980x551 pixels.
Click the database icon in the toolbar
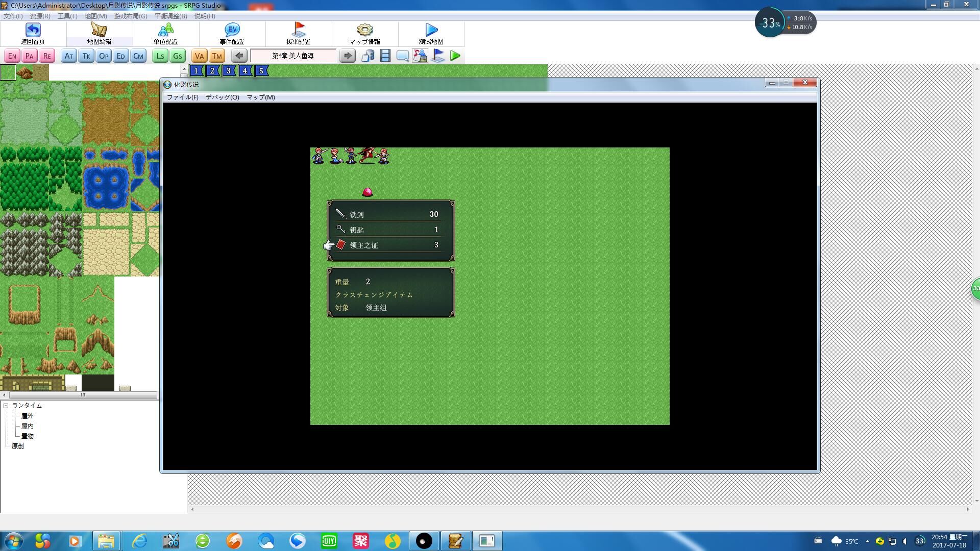(368, 56)
